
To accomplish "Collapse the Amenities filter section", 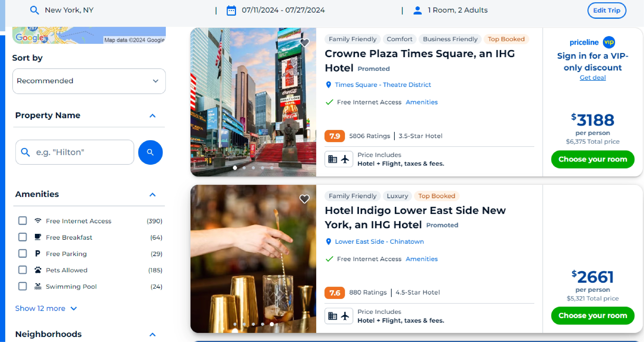I will pyautogui.click(x=153, y=195).
